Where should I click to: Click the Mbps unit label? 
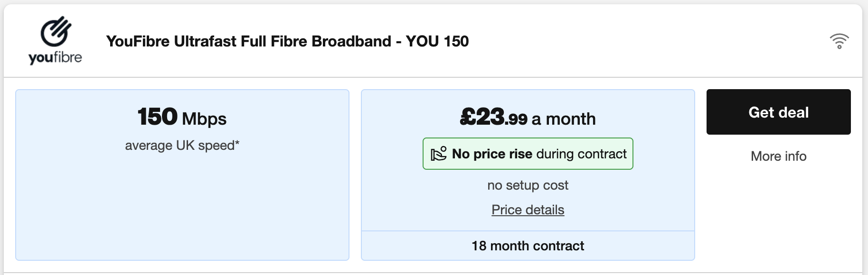click(x=204, y=119)
